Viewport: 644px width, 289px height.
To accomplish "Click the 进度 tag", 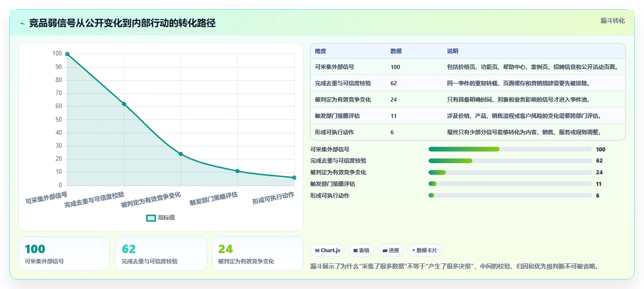I will pos(391,250).
